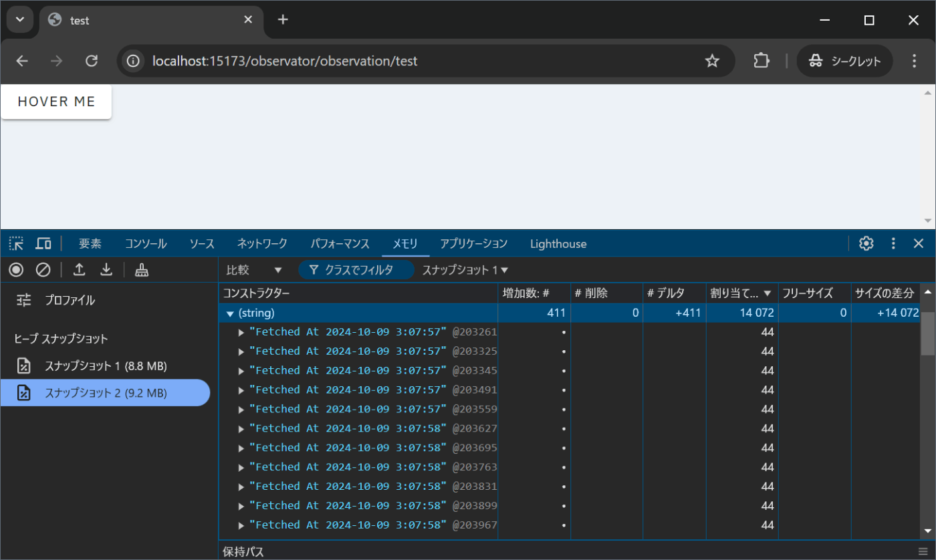Switch to the アプリケーション tab
This screenshot has width=936, height=560.
coord(474,244)
